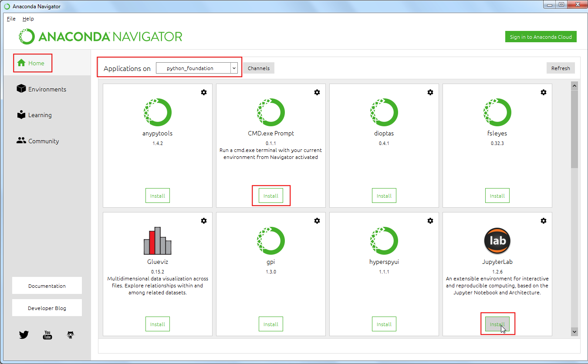Open the Help menu
Screen dimensions: 588x364
click(x=28, y=19)
